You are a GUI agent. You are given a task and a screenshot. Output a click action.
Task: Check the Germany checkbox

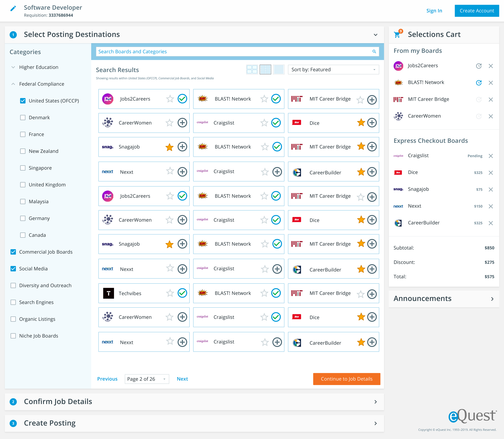[x=23, y=218]
